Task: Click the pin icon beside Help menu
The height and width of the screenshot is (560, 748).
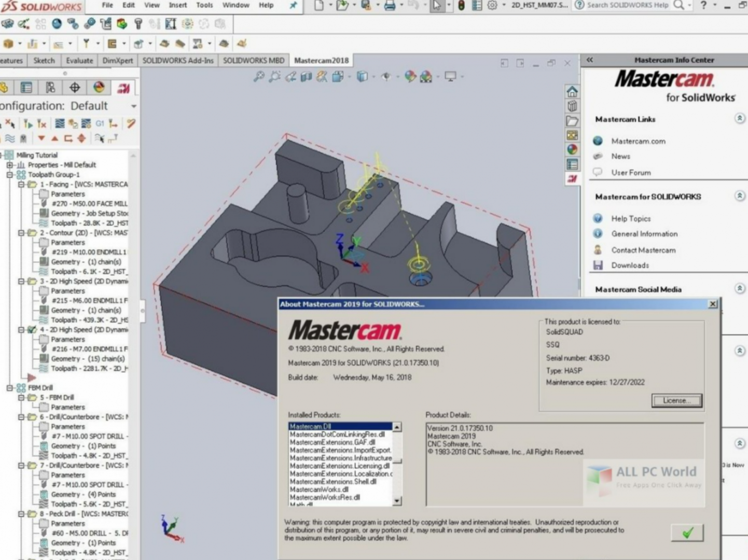Action: [x=294, y=5]
